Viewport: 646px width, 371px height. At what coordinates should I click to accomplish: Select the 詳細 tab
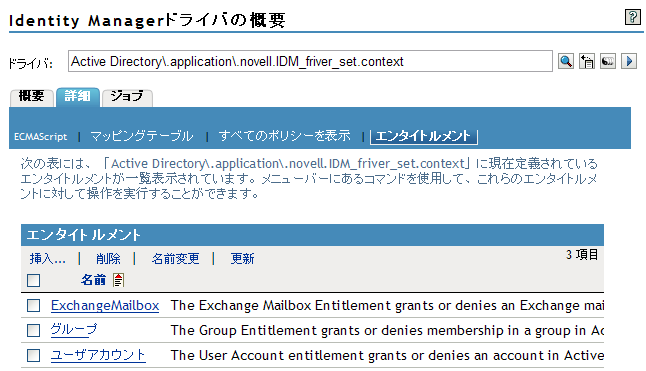(77, 97)
